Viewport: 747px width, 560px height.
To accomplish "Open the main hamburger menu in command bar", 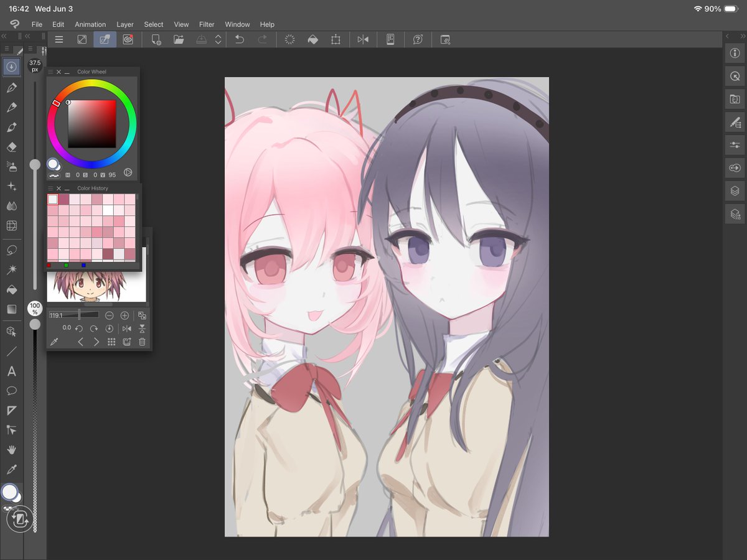I will pyautogui.click(x=59, y=39).
